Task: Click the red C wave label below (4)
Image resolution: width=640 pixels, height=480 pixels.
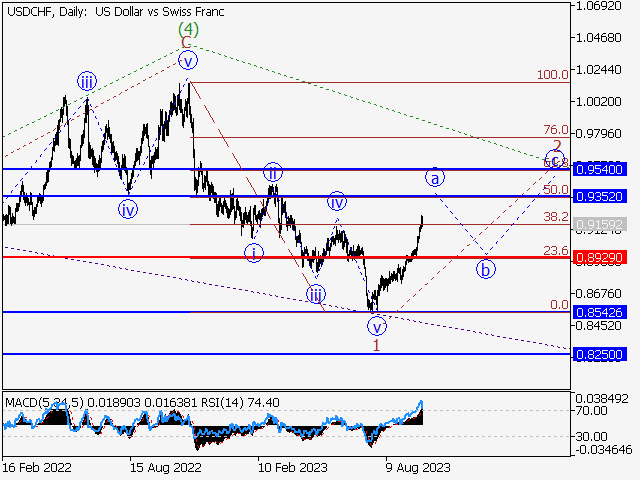Action: [186, 42]
